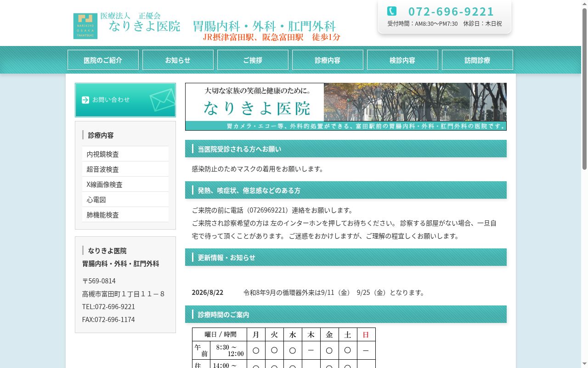Click the 診療内容 sidebar heading
The width and height of the screenshot is (588, 368).
coord(101,135)
